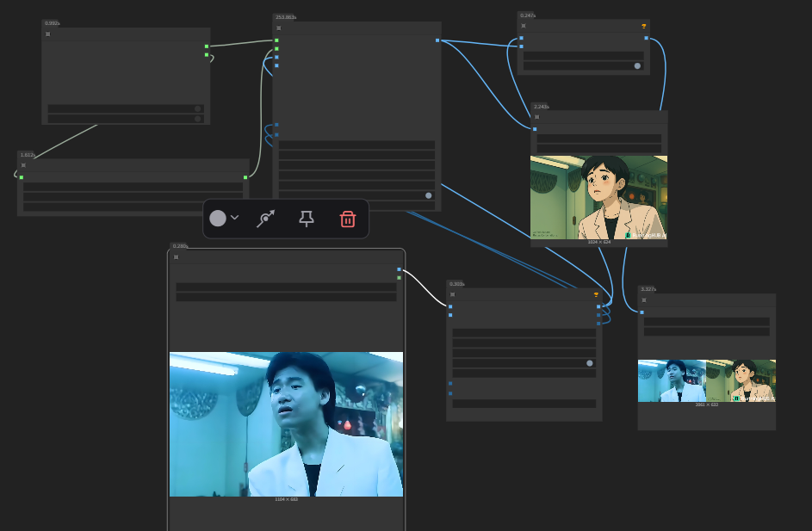Click the blue output port on 253.863s node
The height and width of the screenshot is (531, 812).
(x=437, y=40)
